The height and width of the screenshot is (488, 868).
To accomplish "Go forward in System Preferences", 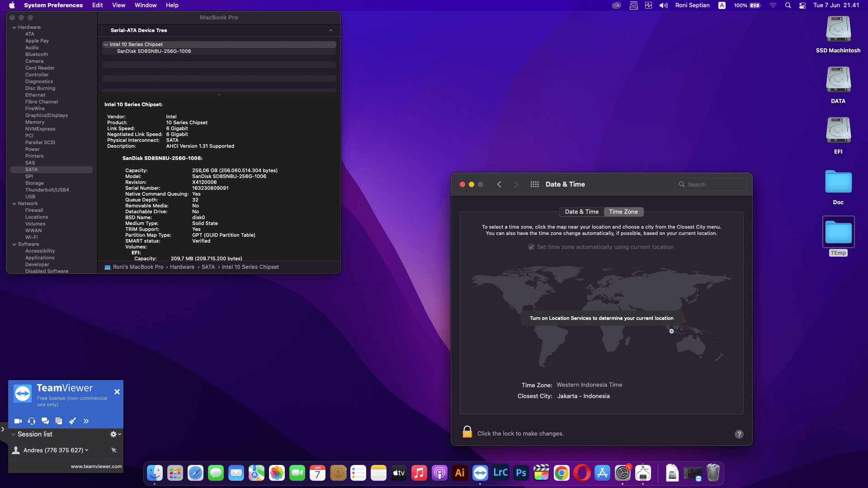I will click(516, 184).
